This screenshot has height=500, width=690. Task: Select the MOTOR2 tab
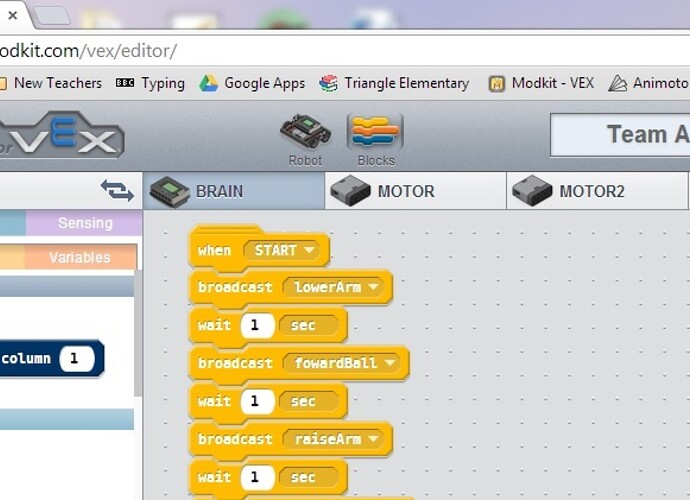click(597, 191)
